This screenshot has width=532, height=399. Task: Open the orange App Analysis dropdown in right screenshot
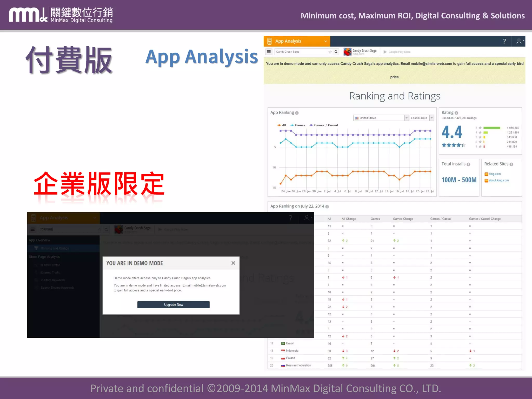pos(297,41)
